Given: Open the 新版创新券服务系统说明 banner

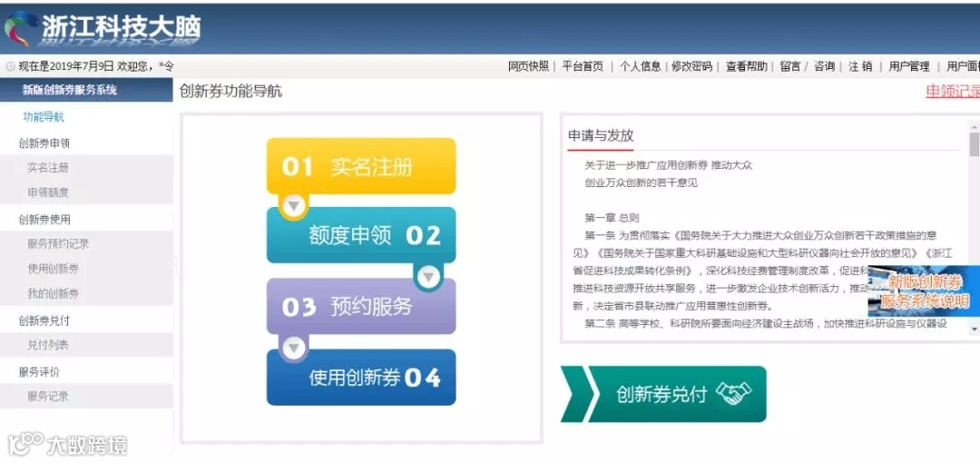Looking at the screenshot, I should (925, 291).
